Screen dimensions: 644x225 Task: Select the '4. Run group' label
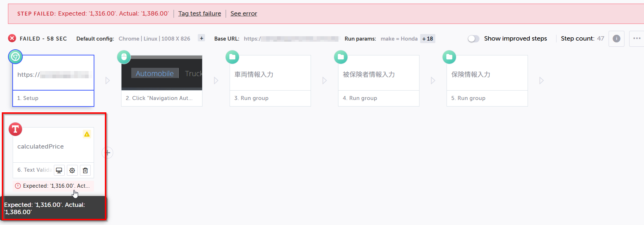[360, 98]
